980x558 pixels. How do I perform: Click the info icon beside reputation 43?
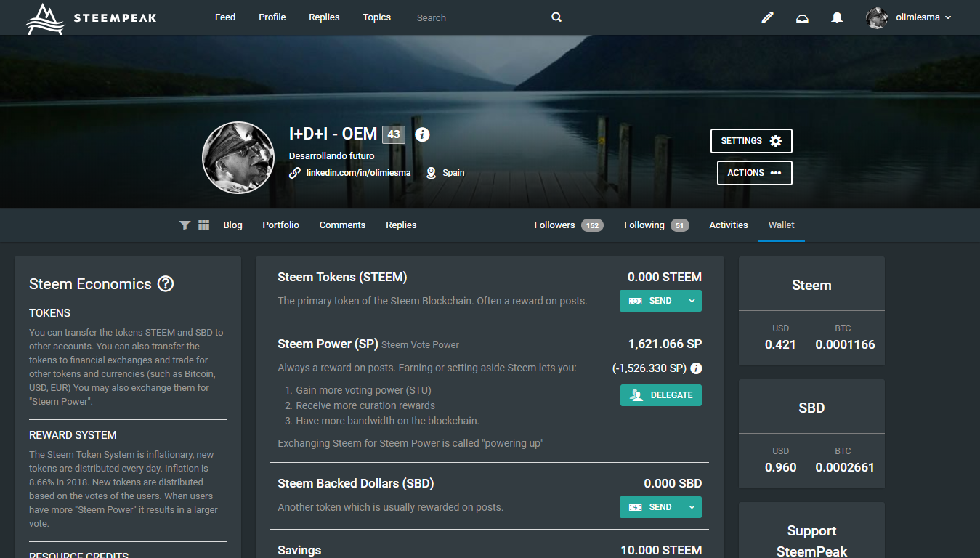(x=422, y=134)
